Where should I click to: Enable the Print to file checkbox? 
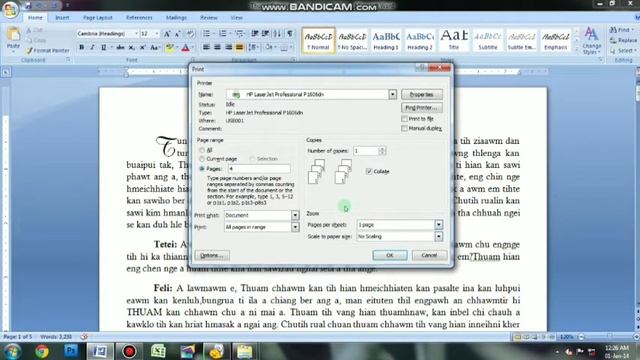pyautogui.click(x=404, y=119)
